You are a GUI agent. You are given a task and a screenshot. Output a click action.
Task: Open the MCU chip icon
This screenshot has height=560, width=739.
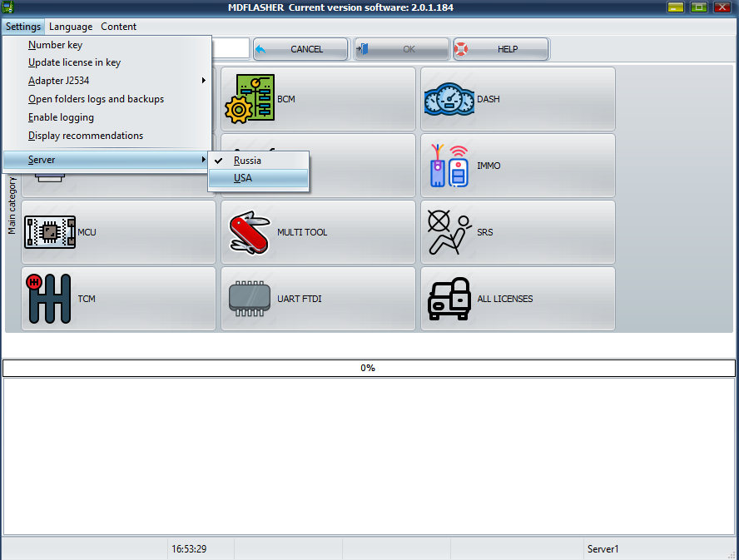[x=50, y=232]
